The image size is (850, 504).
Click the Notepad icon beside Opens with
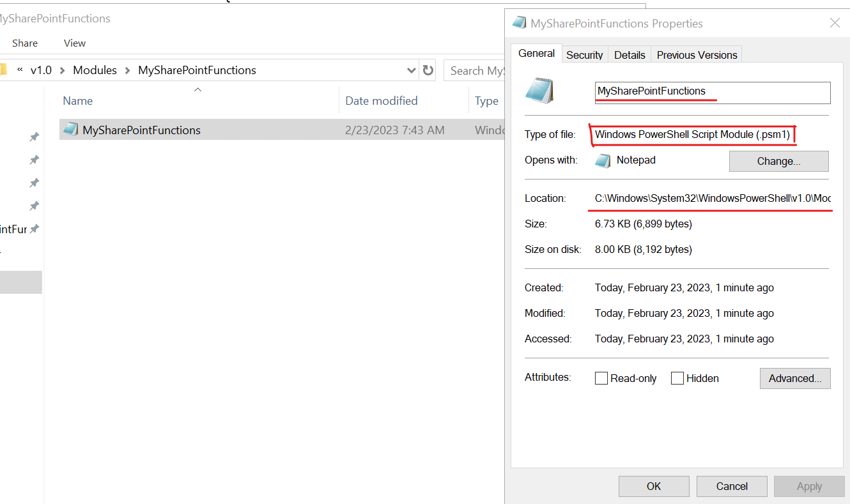[x=603, y=160]
